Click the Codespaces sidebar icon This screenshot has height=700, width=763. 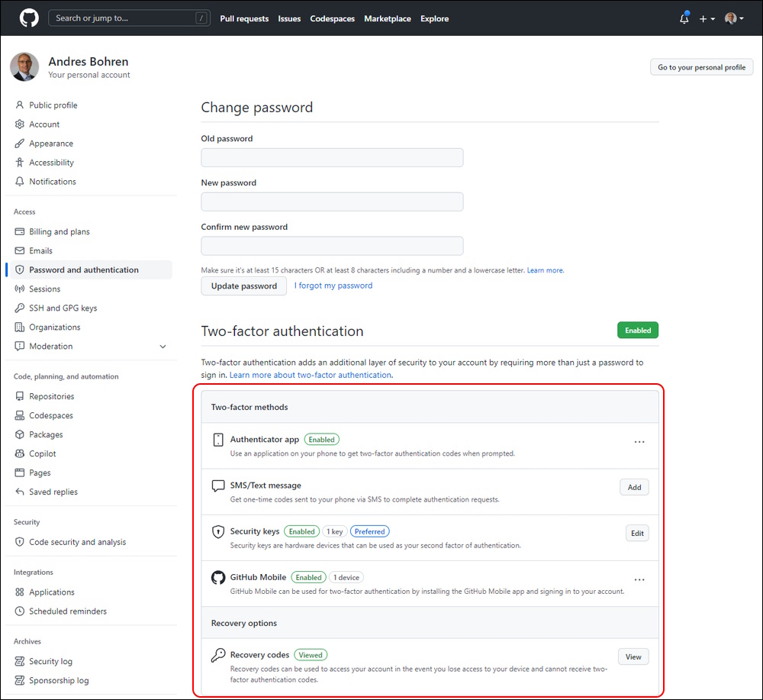tap(20, 415)
